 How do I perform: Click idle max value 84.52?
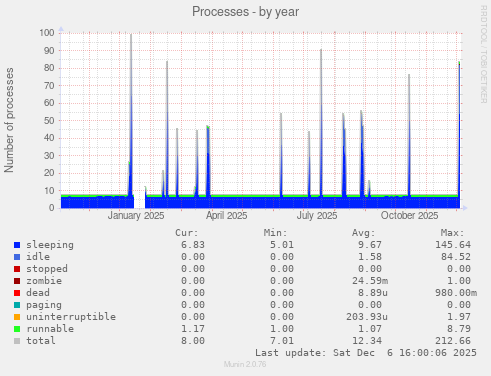pyautogui.click(x=456, y=257)
